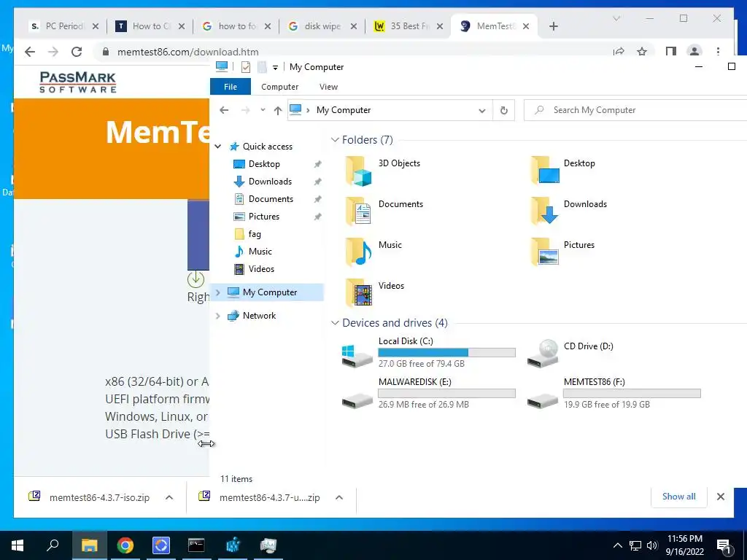The image size is (747, 560).
Task: Share this page from the address bar
Action: pos(619,52)
